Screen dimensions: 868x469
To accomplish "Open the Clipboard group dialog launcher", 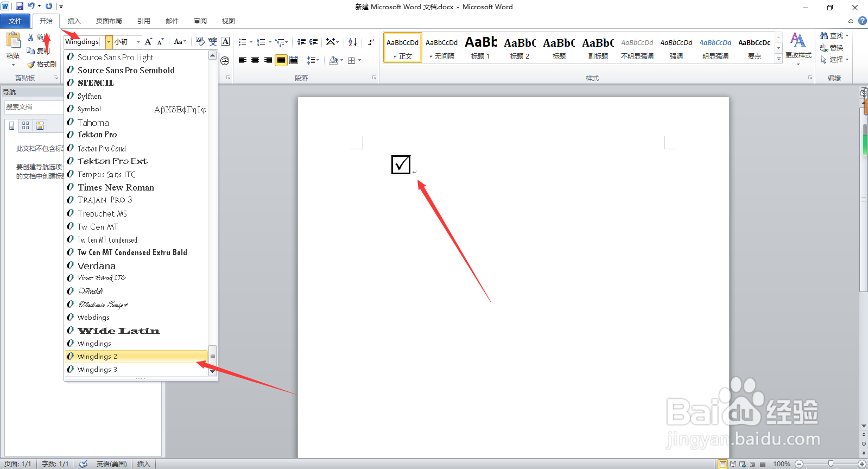I will (55, 78).
